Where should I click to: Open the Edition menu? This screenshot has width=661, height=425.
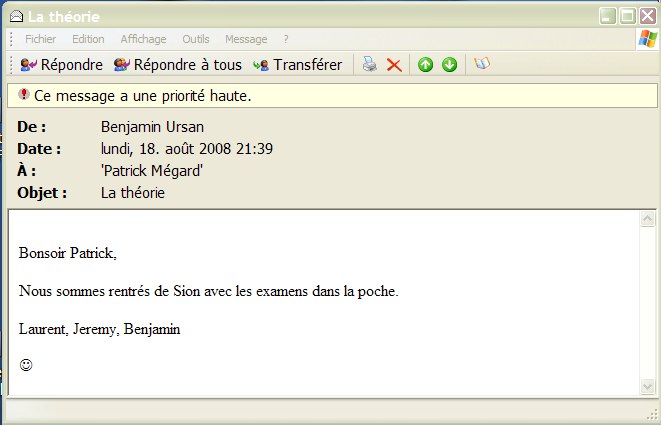point(88,39)
